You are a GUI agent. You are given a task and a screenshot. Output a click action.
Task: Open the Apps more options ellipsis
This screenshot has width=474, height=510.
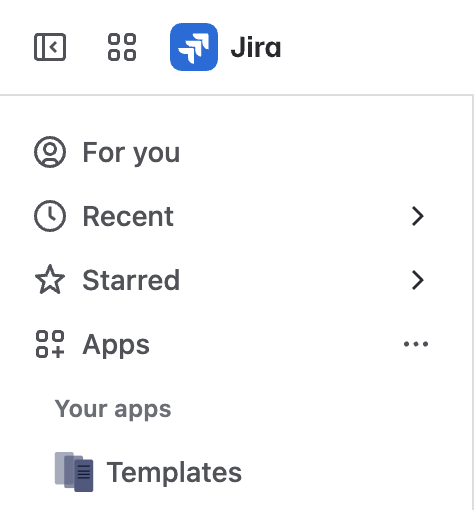pyautogui.click(x=416, y=344)
